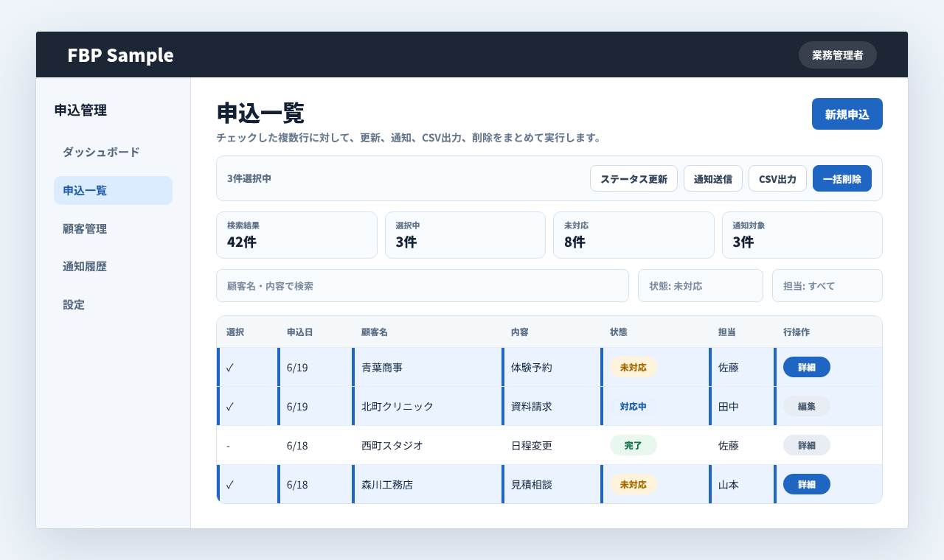Click the 対応中 status badge
This screenshot has width=944, height=560.
coord(634,406)
